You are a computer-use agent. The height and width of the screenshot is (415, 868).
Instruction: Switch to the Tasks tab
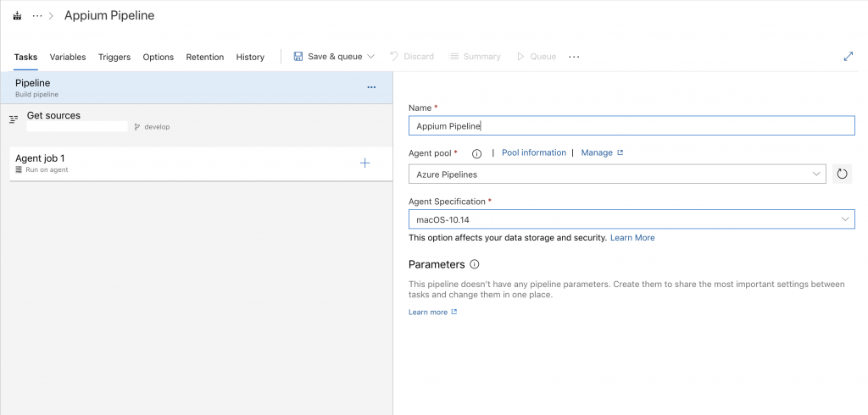25,57
